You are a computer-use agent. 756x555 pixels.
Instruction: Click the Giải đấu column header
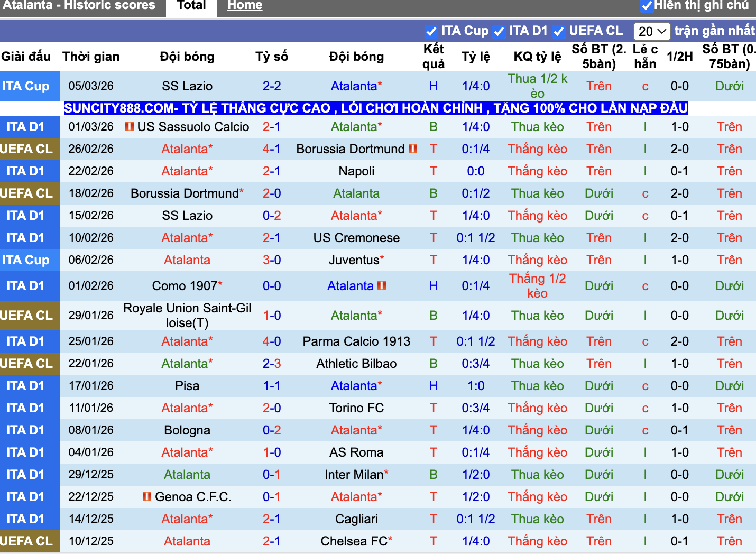coord(26,57)
